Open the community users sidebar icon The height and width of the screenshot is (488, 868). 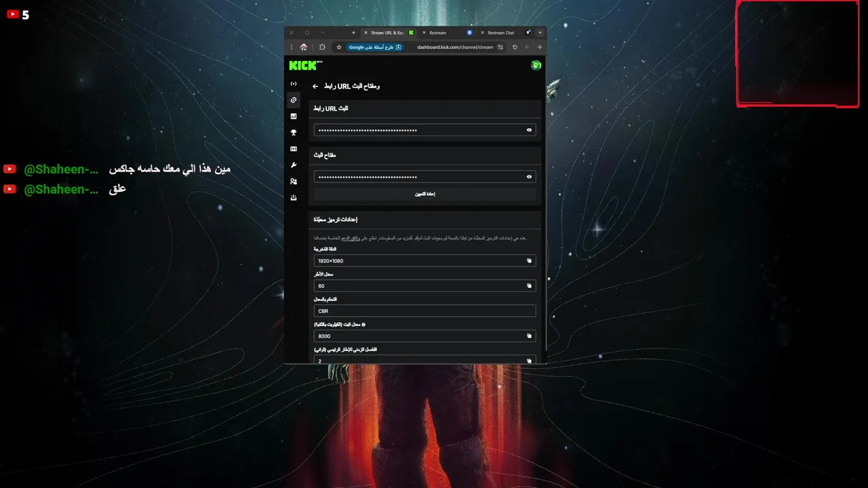[x=294, y=182]
